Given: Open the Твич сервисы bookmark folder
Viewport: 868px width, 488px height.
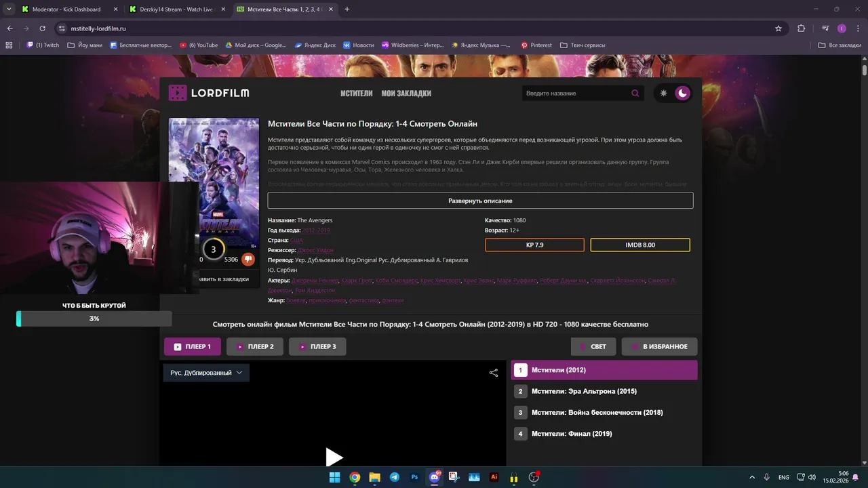Looking at the screenshot, I should click(583, 45).
